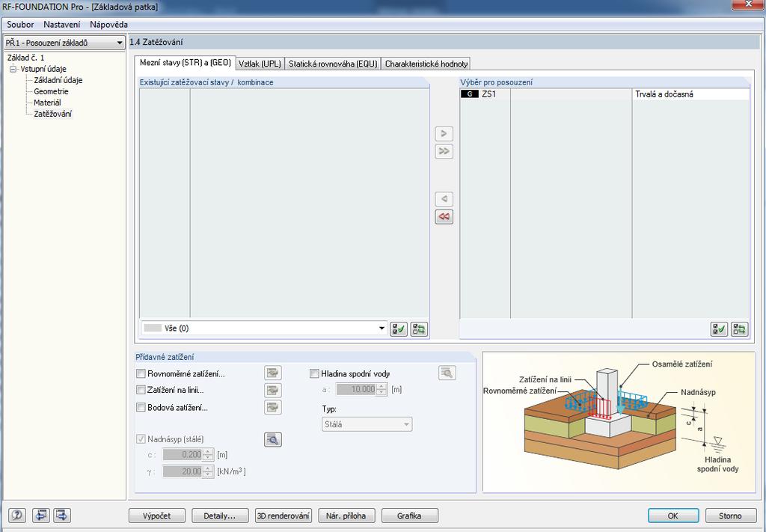Click the add selected load case arrow button
This screenshot has height=532, width=766.
pyautogui.click(x=444, y=133)
